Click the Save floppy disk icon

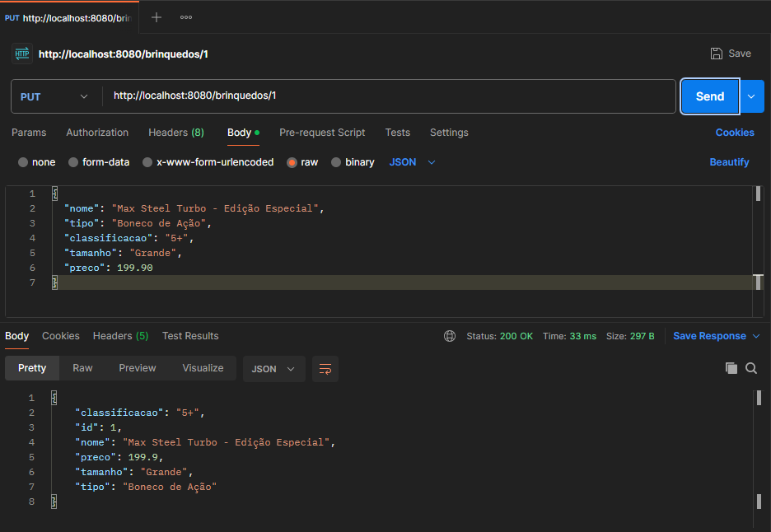click(x=717, y=54)
